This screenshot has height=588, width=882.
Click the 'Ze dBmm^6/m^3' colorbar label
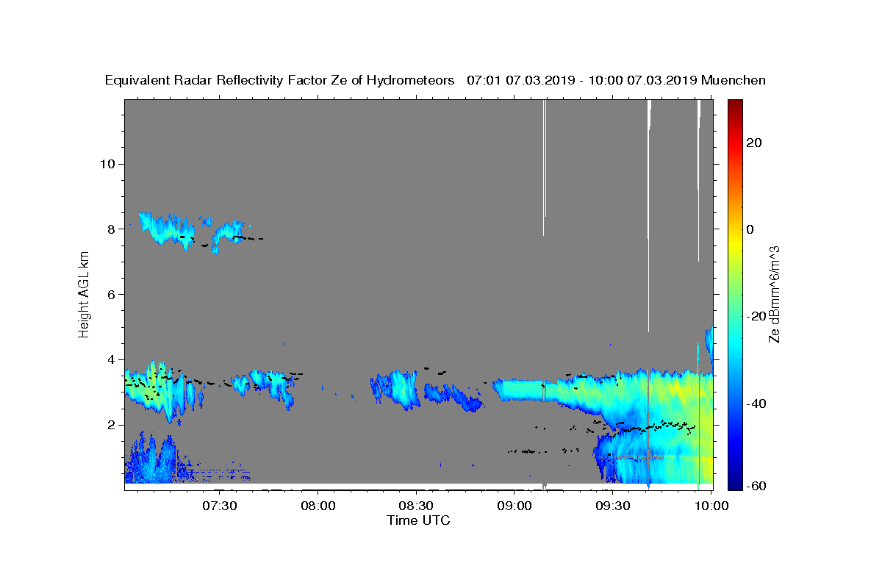click(x=774, y=295)
